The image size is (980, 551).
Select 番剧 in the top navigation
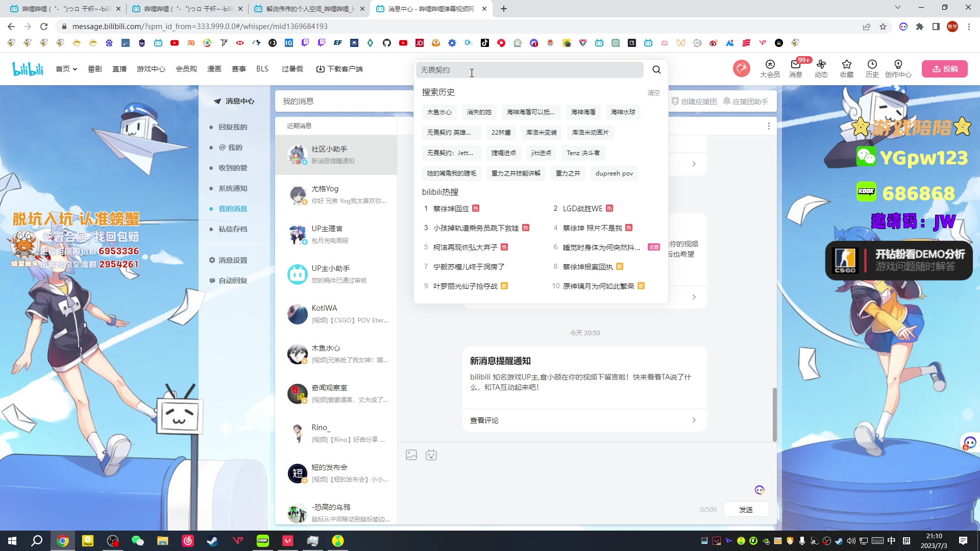point(94,69)
